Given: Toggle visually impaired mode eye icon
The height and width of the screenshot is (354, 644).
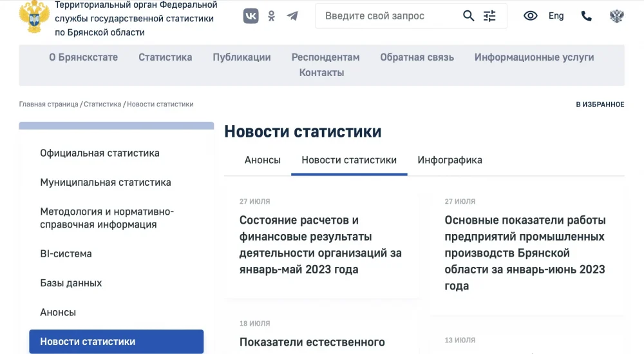Looking at the screenshot, I should [530, 16].
